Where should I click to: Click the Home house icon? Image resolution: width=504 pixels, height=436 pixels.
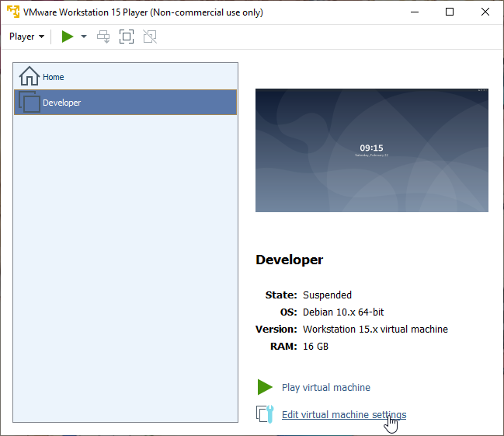tap(30, 76)
